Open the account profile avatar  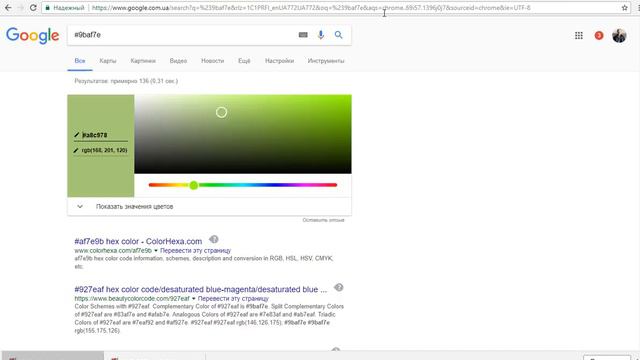pos(619,36)
